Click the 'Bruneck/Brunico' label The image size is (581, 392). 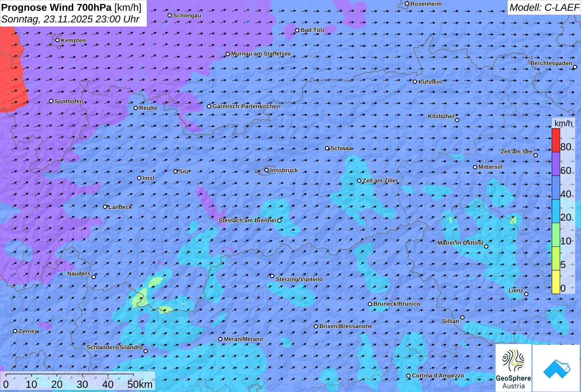pos(397,304)
